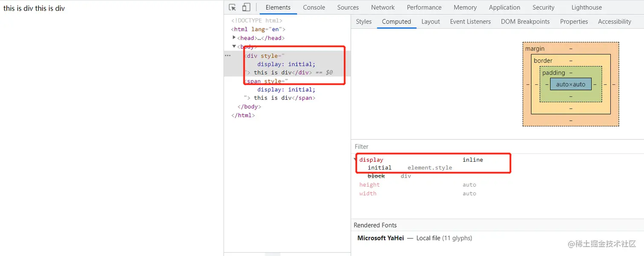Open the Sources tab
Viewport: 644px width, 256px height.
click(x=348, y=7)
